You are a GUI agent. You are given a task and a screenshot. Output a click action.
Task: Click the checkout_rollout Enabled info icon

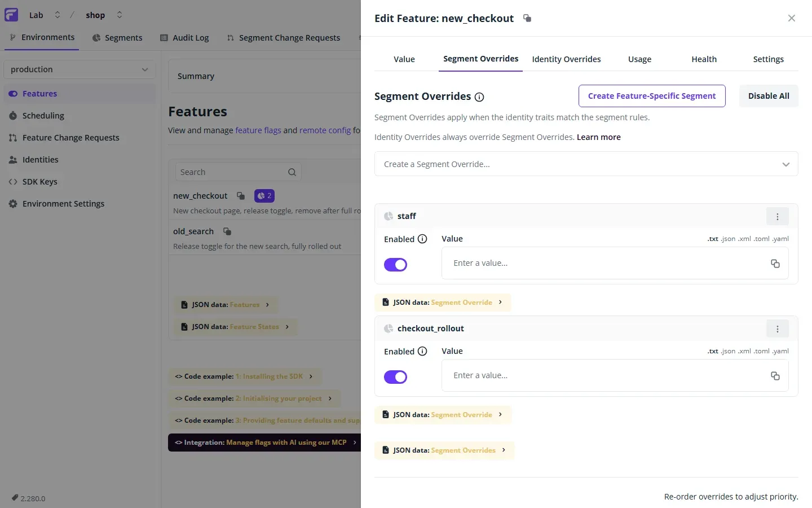(422, 351)
